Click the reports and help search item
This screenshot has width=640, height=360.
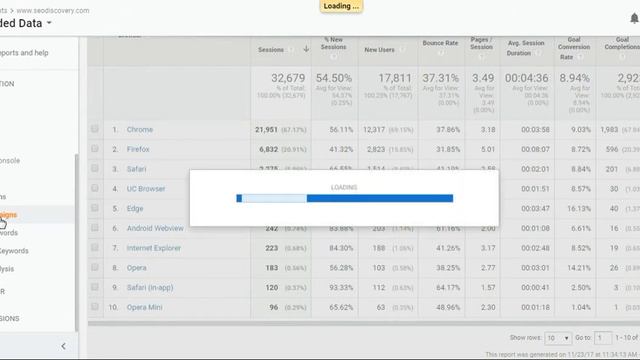point(24,53)
